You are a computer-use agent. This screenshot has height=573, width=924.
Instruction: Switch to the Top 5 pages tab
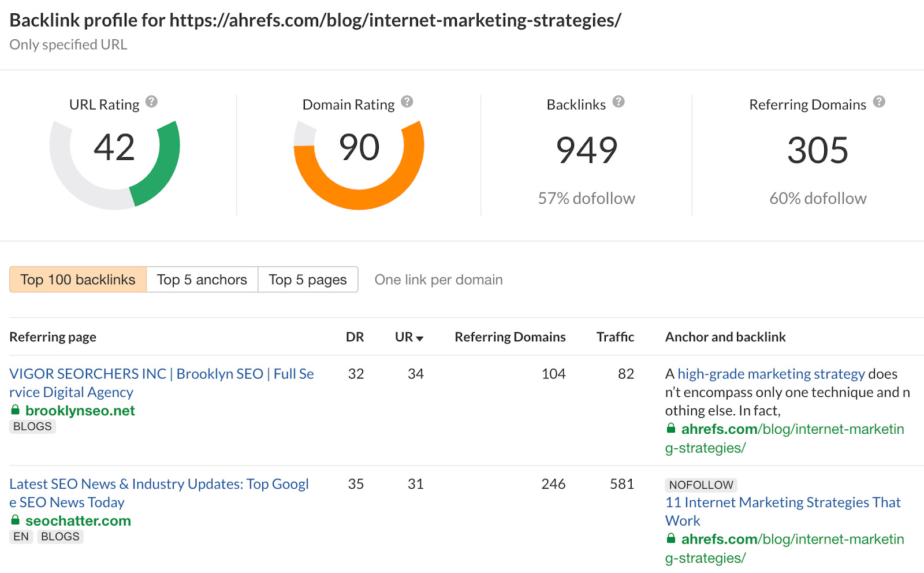(x=308, y=280)
